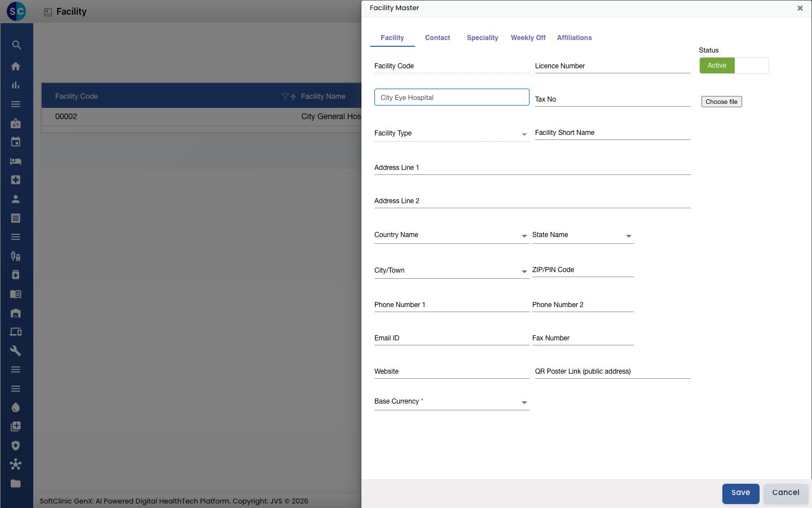Open the add-to-library plus icon

point(16,427)
